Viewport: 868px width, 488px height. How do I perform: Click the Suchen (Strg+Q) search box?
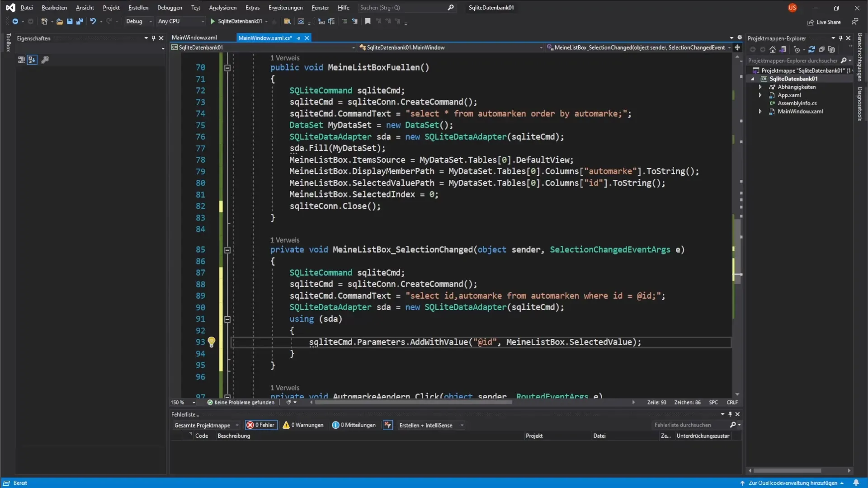[407, 8]
